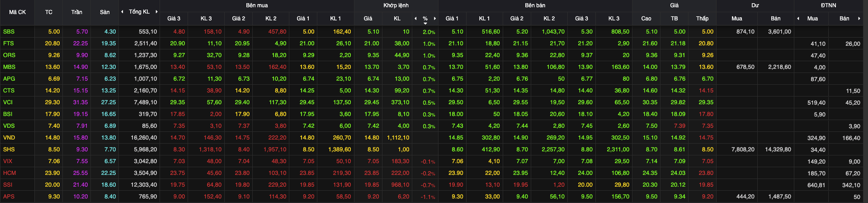868x203 pixels.
Task: Open SBS stock symbol
Action: (9, 32)
